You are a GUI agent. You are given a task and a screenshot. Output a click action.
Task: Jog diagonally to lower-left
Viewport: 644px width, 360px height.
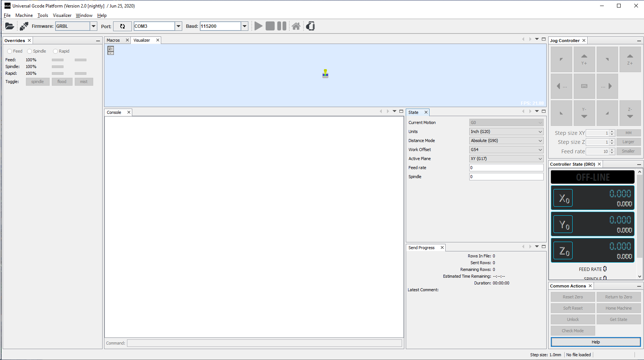561,113
